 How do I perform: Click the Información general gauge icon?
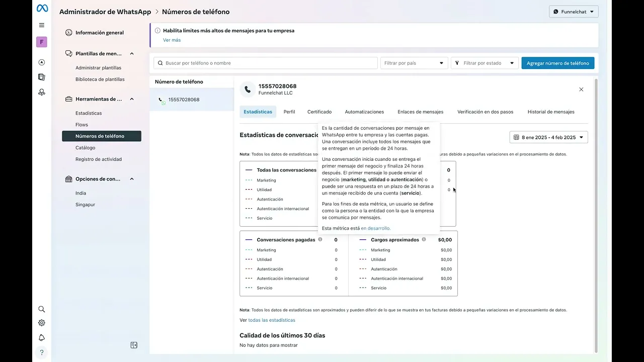coord(69,33)
